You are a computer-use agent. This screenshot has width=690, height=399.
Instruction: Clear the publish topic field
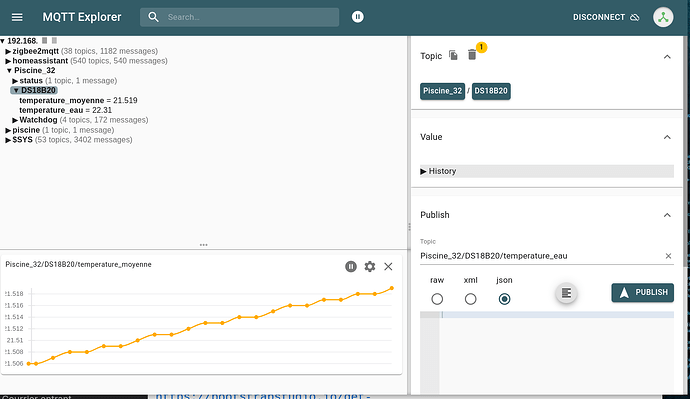pyautogui.click(x=668, y=256)
